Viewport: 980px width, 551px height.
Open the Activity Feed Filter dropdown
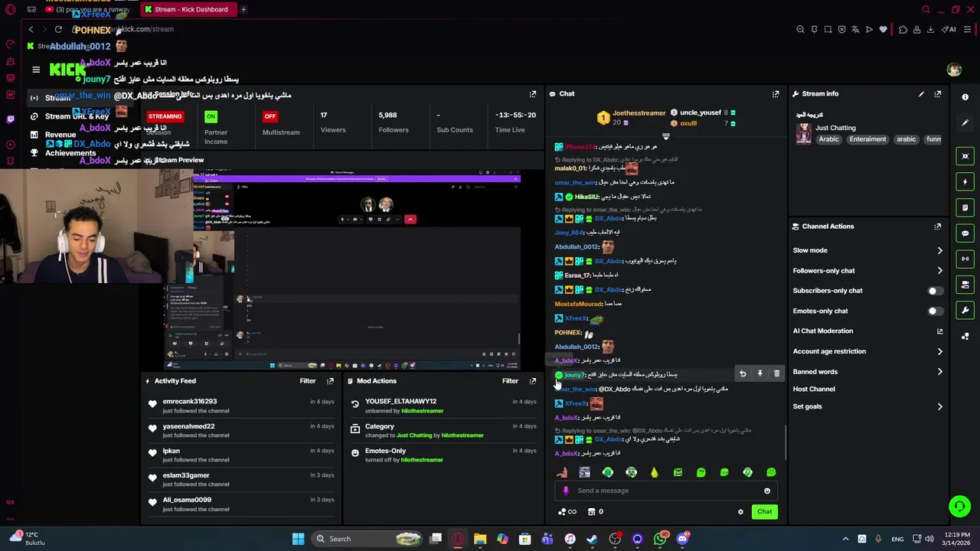point(308,381)
